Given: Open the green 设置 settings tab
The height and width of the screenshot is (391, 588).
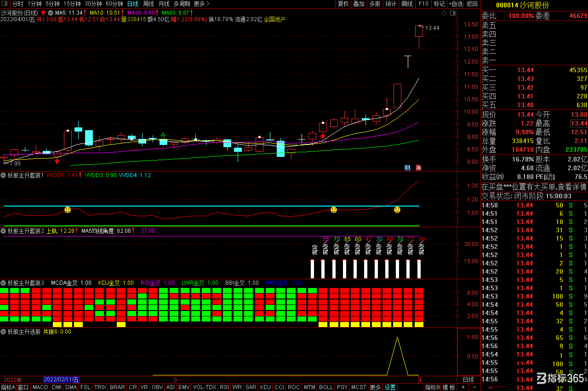Looking at the screenshot, I should click(390, 387).
